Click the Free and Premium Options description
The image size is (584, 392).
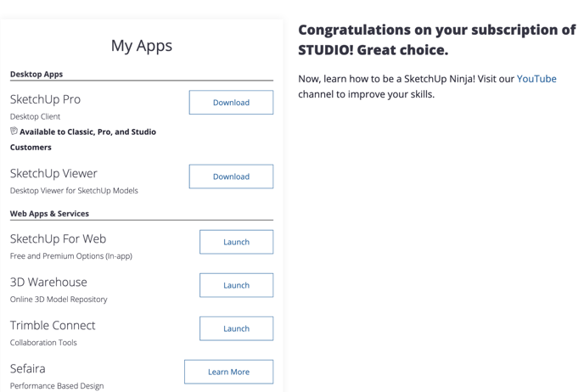[71, 256]
